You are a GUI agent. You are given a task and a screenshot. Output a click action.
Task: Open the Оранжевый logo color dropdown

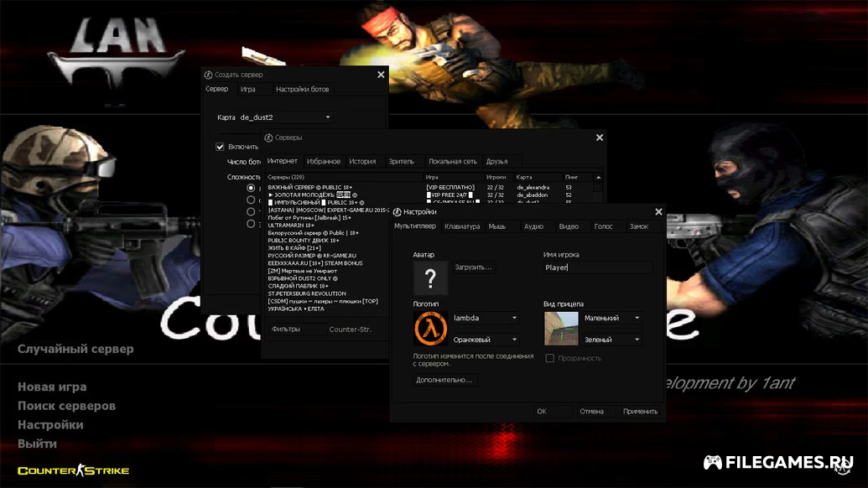click(x=486, y=340)
